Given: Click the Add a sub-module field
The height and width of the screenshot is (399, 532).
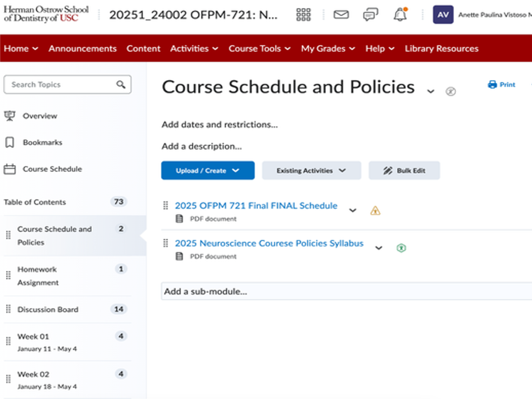Looking at the screenshot, I should click(x=347, y=291).
